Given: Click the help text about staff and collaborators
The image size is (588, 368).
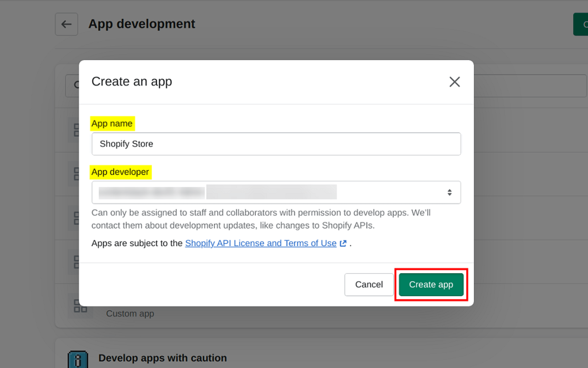Looking at the screenshot, I should 261,219.
